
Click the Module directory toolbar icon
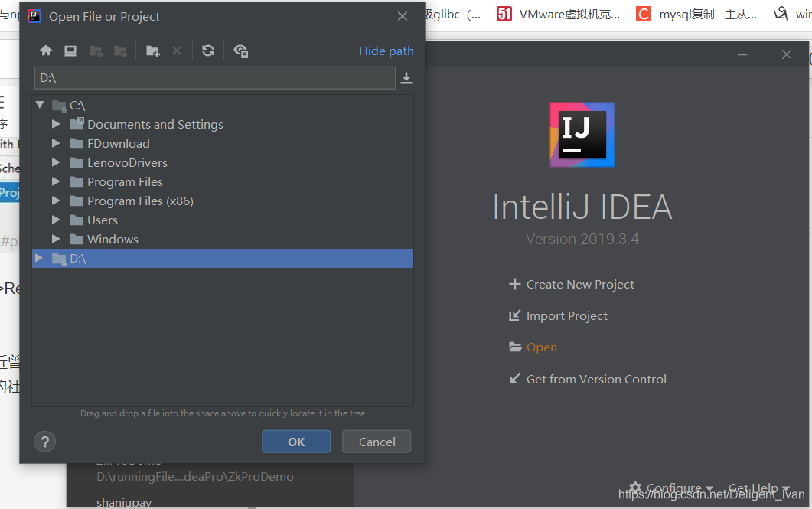click(121, 51)
